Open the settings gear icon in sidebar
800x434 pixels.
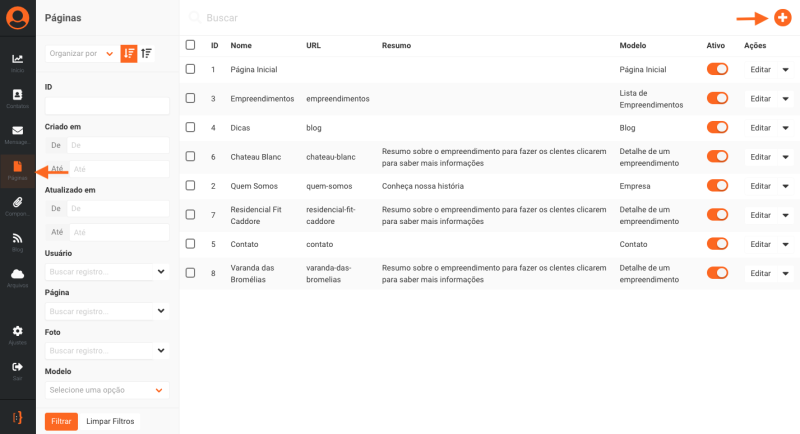17,333
